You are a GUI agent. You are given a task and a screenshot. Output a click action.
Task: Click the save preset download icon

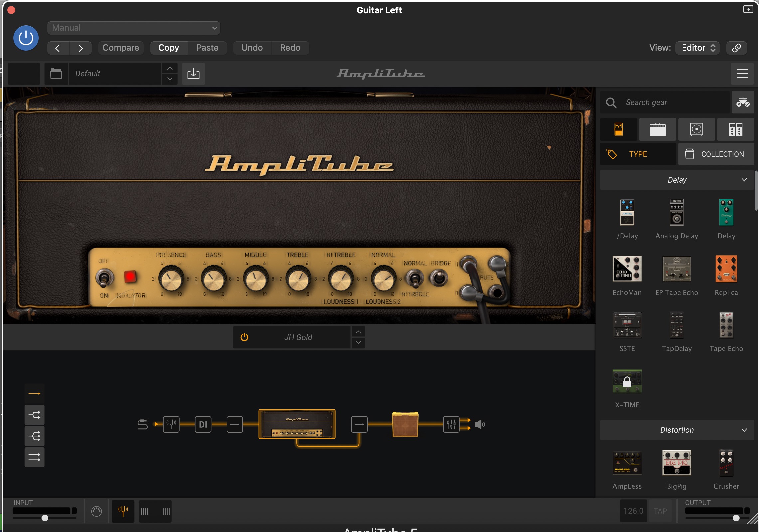coord(193,73)
